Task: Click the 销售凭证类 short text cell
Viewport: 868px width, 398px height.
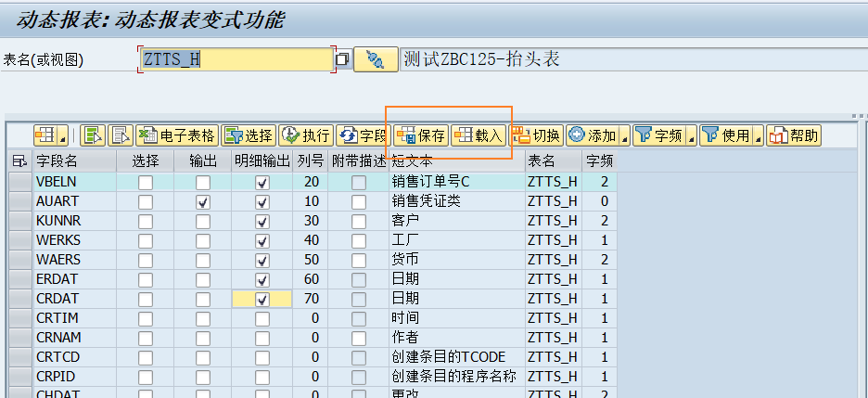Action: pos(457,201)
